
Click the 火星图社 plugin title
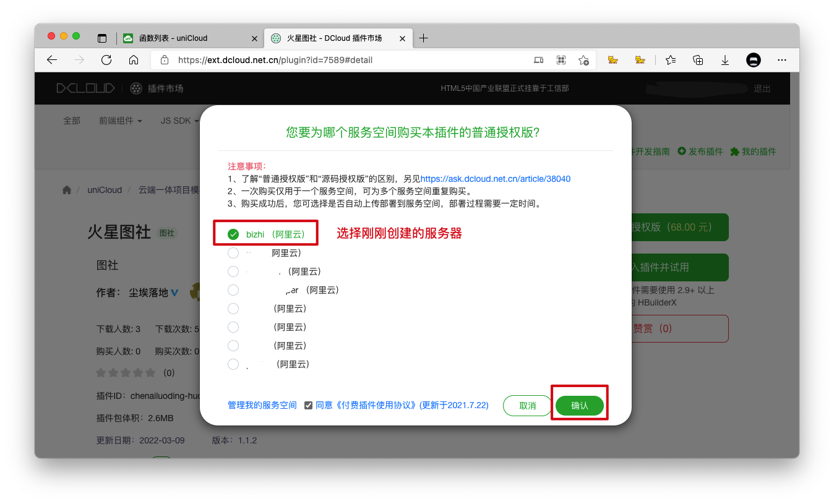click(119, 233)
